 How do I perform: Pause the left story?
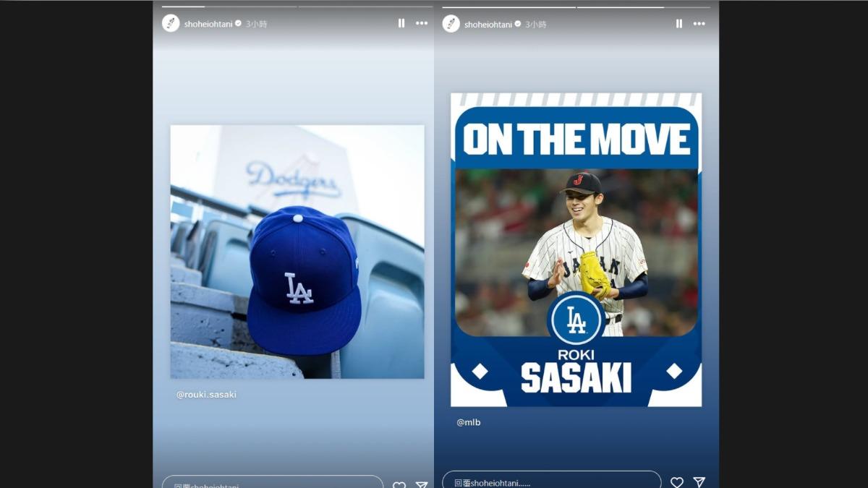[x=401, y=23]
